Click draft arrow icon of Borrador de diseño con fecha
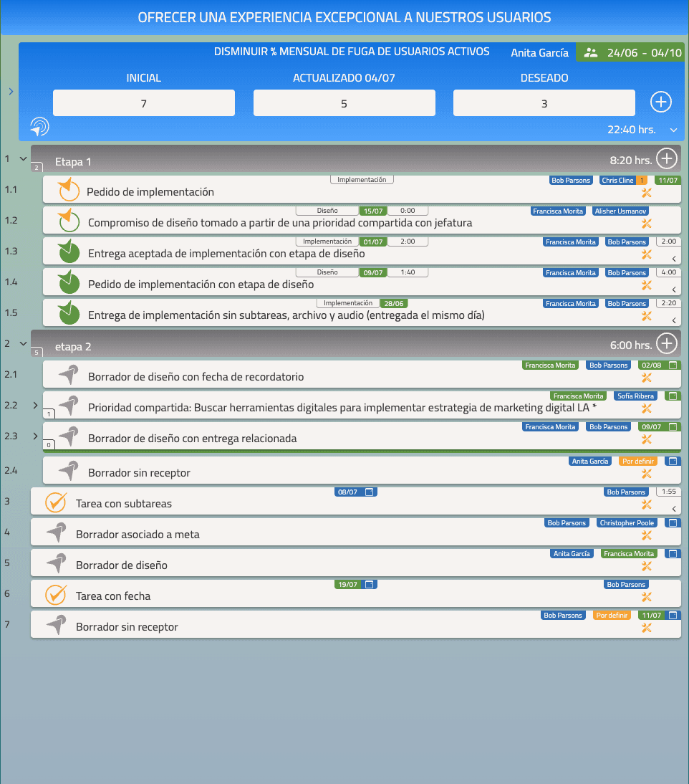689x784 pixels. click(69, 375)
